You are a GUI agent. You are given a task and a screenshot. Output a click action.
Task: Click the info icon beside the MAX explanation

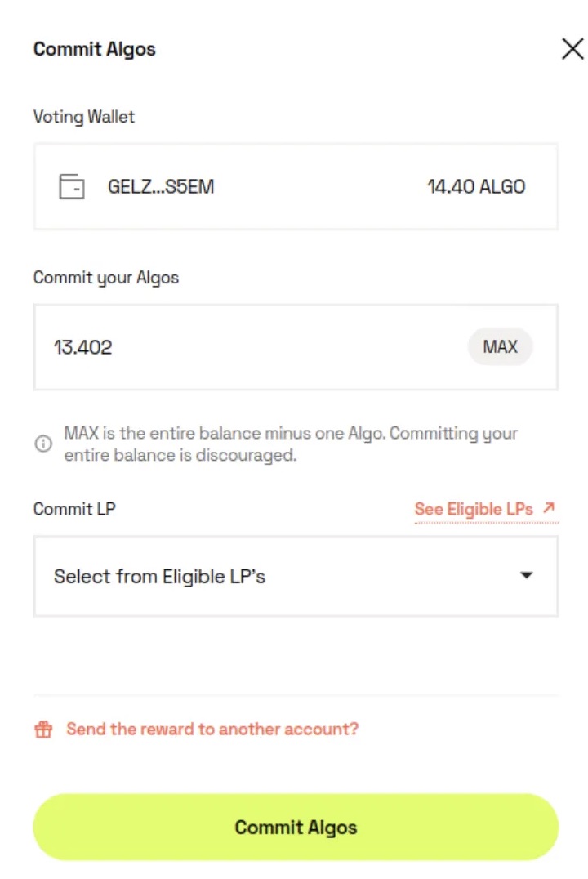(42, 444)
